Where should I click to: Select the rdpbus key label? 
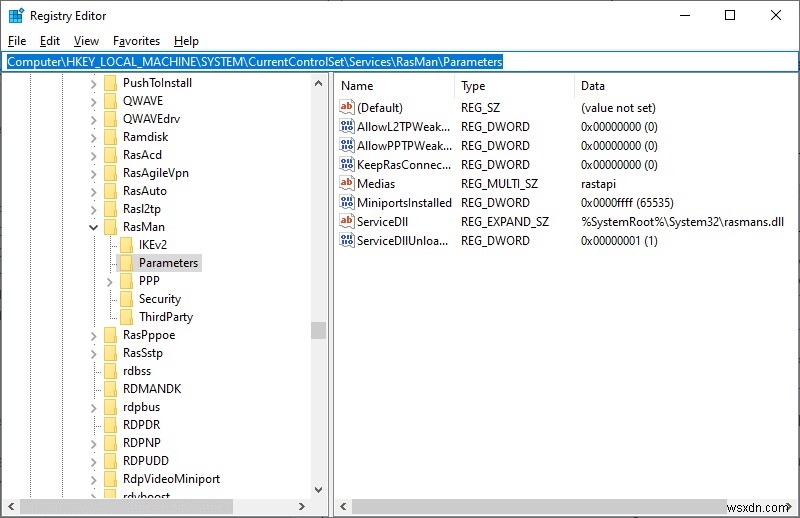141,407
